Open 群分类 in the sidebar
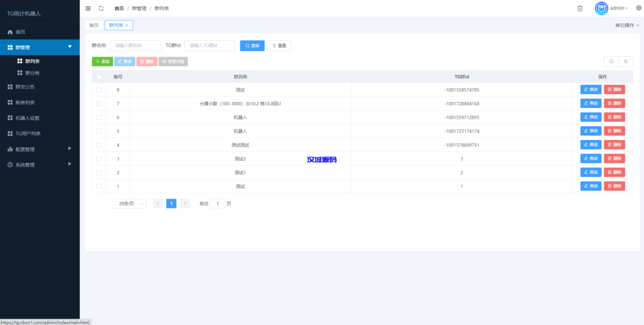This screenshot has height=325, width=644. (x=33, y=73)
